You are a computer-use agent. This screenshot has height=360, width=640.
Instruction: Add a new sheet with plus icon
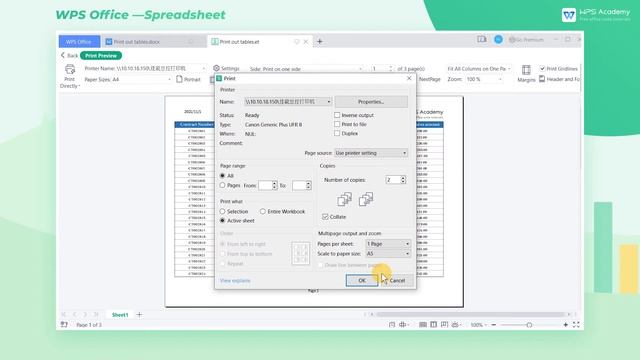click(x=139, y=315)
